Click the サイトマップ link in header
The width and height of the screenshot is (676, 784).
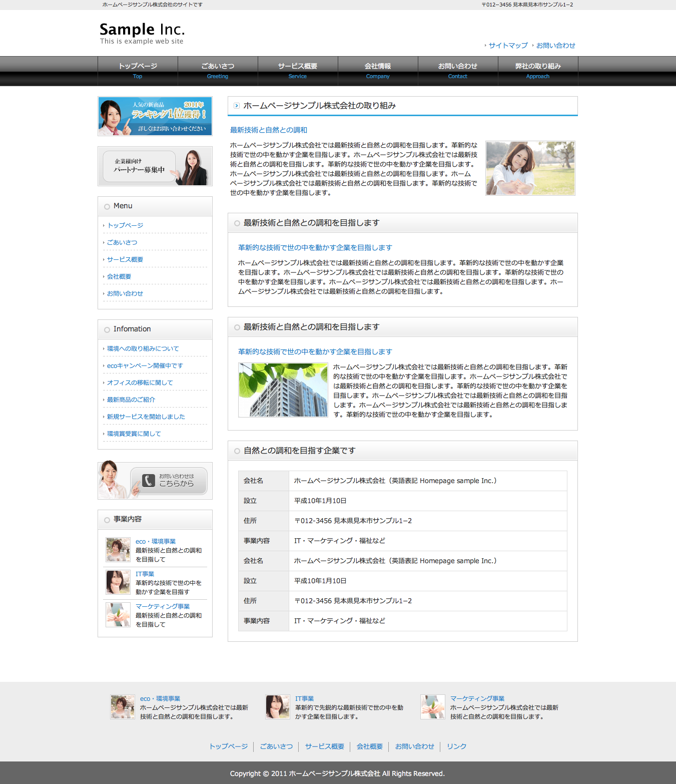[x=508, y=46]
